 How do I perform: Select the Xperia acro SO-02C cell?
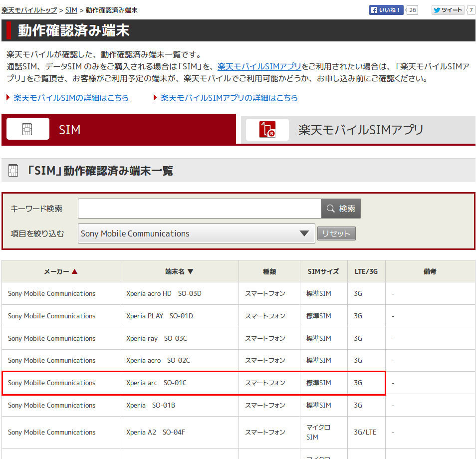tap(179, 360)
